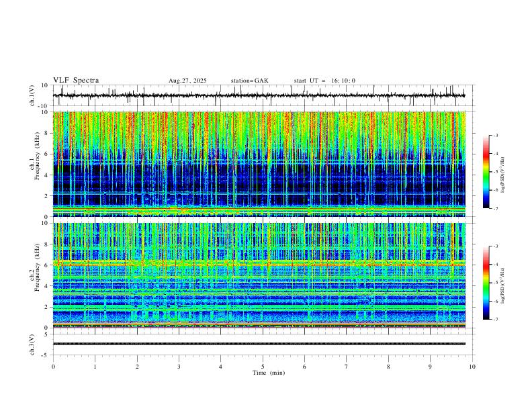Click time axis tick label '5'
532x411 pixels.
(263, 367)
